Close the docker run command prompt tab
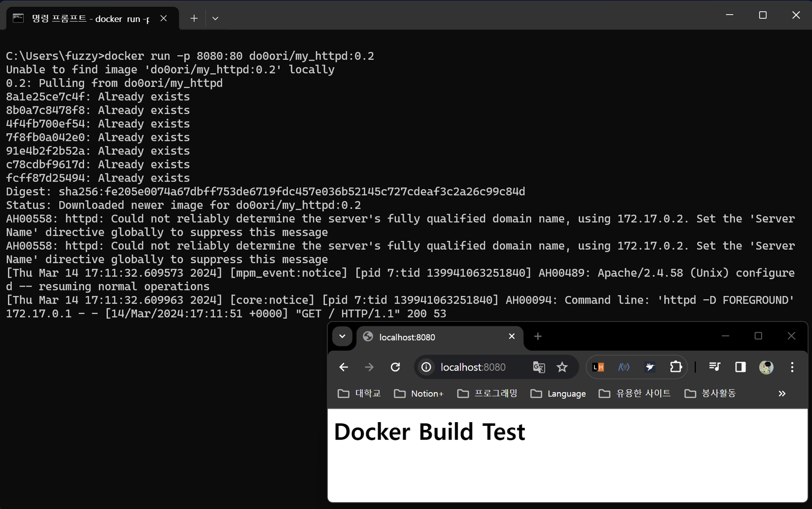 pos(163,18)
